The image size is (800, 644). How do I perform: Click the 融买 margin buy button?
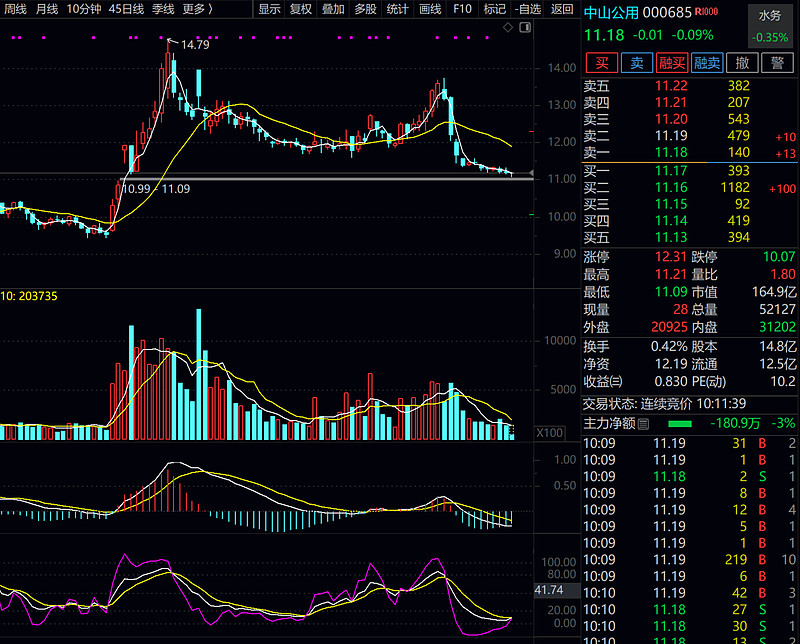(x=672, y=63)
